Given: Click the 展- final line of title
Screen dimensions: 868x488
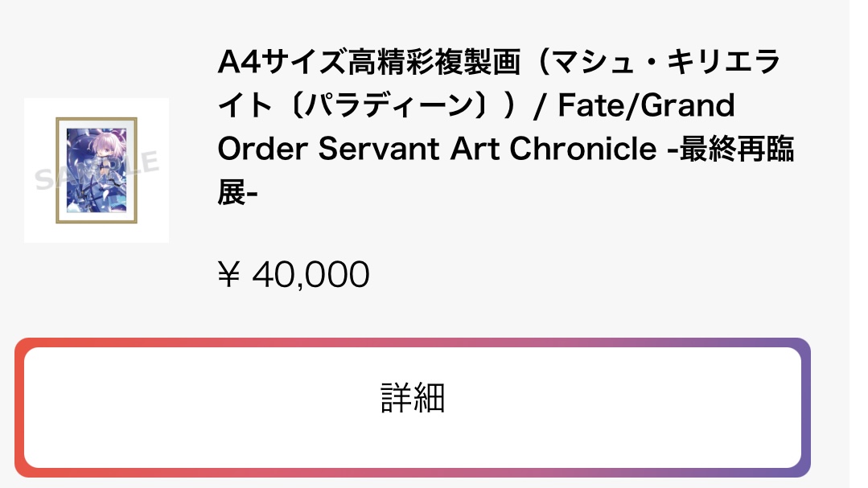Looking at the screenshot, I should pyautogui.click(x=237, y=192).
